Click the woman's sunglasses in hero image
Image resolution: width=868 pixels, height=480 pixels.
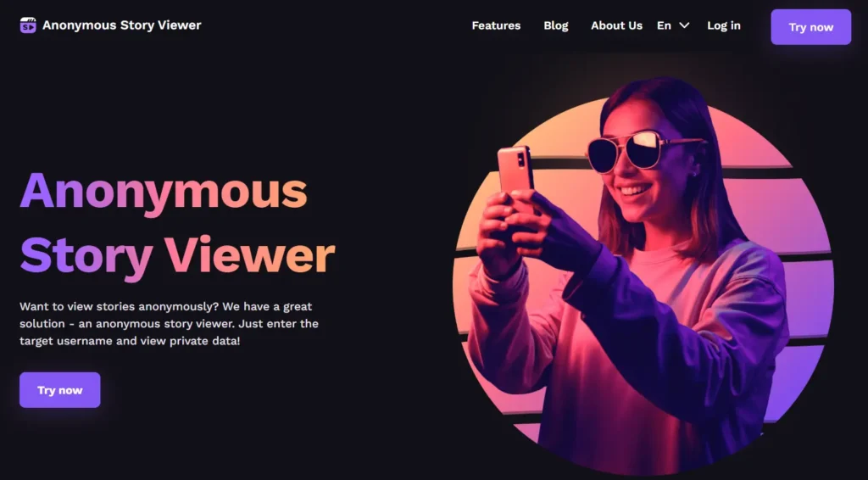637,150
